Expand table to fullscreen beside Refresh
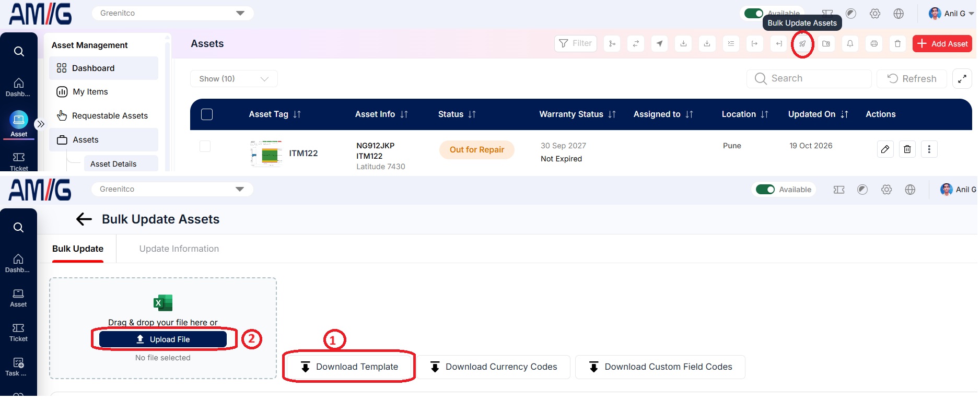The image size is (980, 400). click(962, 79)
